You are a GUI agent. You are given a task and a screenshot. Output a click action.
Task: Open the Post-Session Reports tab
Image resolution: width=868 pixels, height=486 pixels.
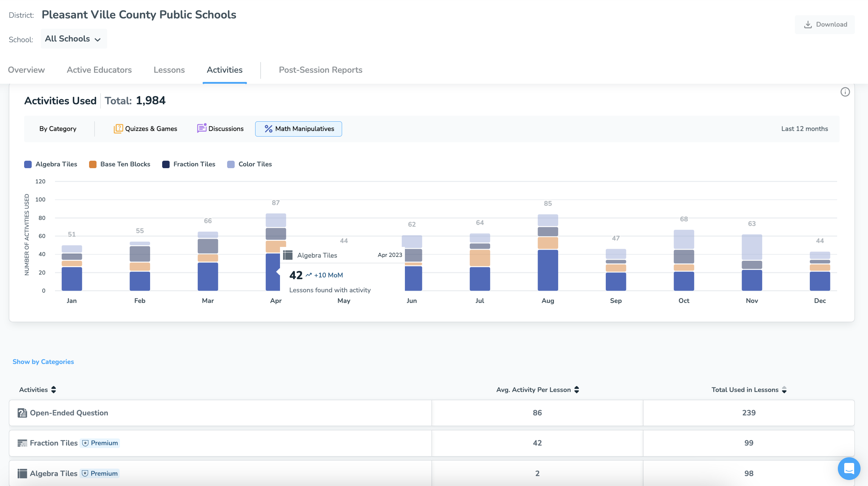point(320,70)
